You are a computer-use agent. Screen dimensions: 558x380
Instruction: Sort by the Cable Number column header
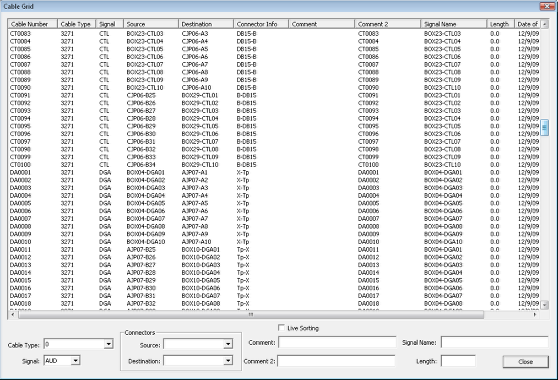click(32, 24)
